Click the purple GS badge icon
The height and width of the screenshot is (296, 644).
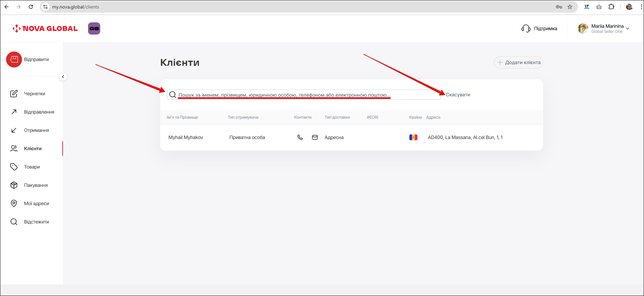point(94,28)
